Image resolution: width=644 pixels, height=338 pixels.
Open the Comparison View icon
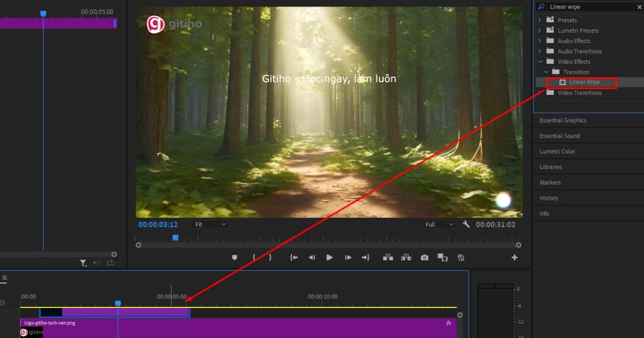pyautogui.click(x=442, y=258)
